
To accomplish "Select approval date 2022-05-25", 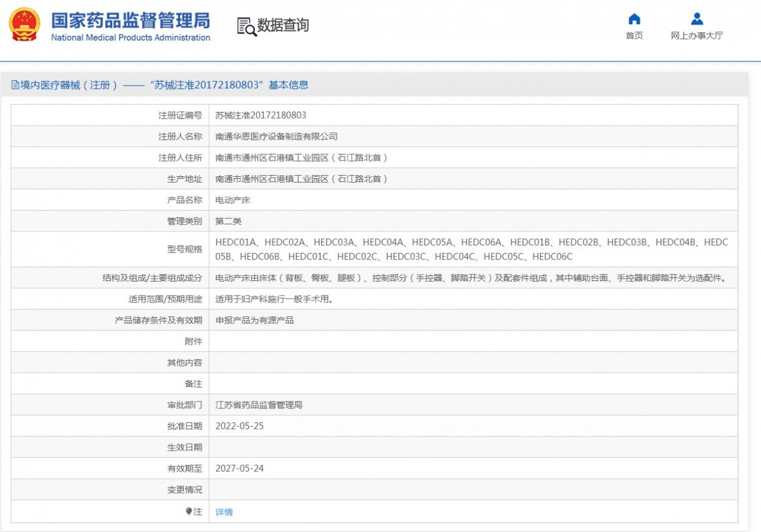I will pyautogui.click(x=240, y=426).
